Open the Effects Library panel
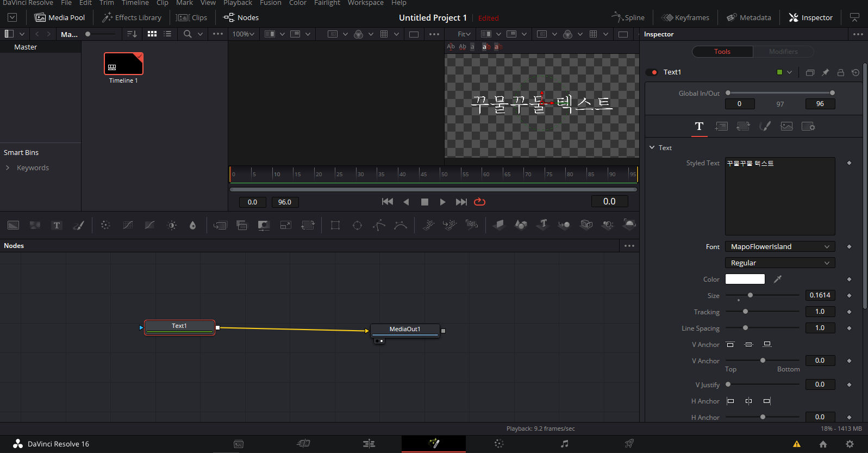This screenshot has height=453, width=868. coord(132,17)
